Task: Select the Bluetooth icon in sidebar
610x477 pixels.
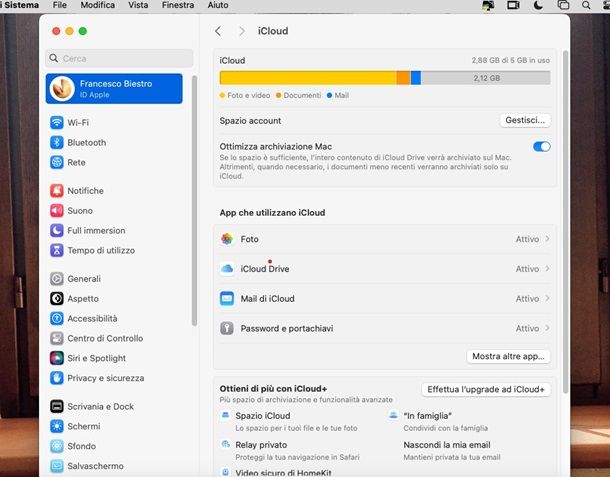Action: point(57,142)
